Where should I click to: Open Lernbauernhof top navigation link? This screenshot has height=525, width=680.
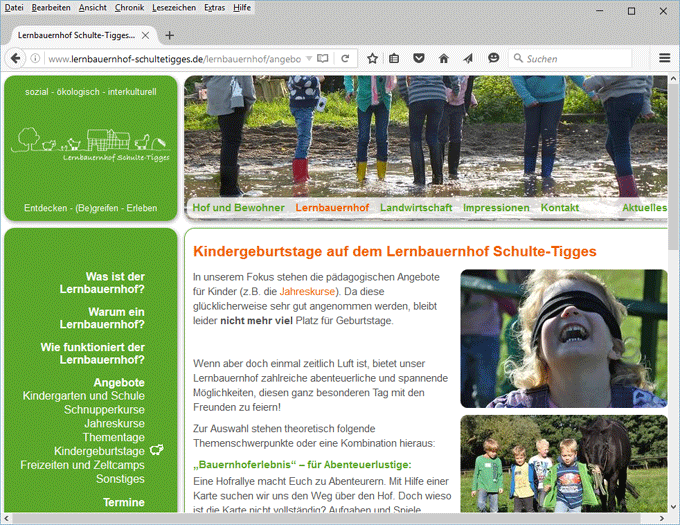click(332, 208)
